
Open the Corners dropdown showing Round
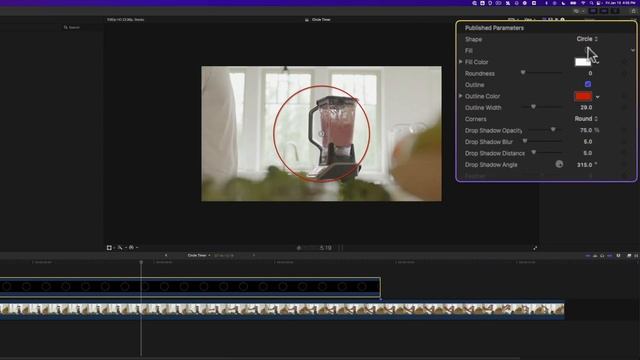[x=586, y=119]
